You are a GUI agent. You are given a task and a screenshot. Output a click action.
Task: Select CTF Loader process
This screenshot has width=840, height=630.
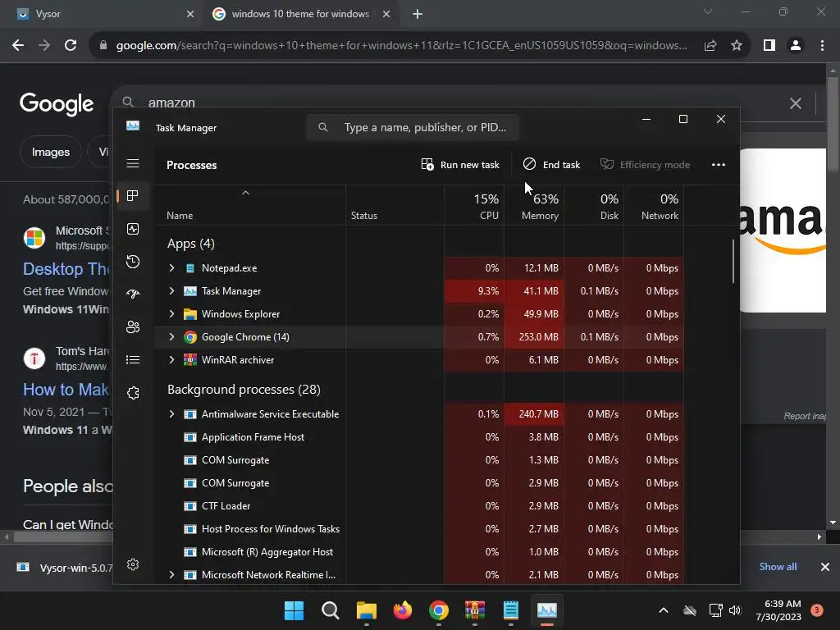419,505
